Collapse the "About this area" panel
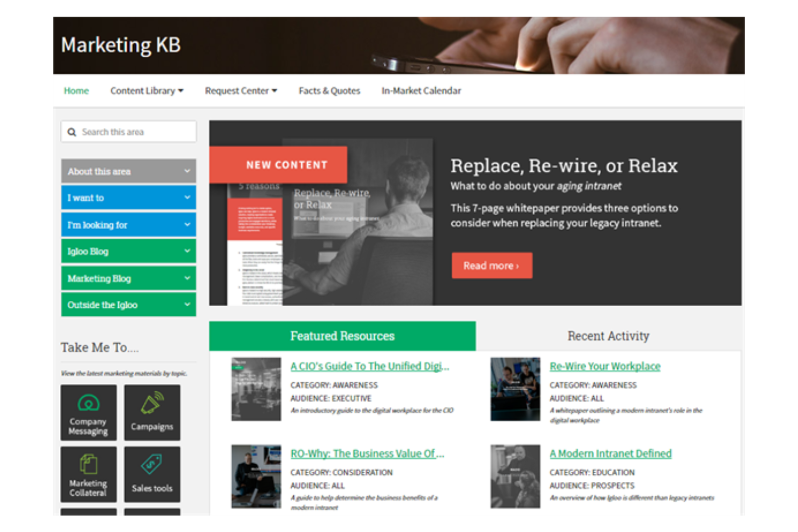 pyautogui.click(x=128, y=171)
